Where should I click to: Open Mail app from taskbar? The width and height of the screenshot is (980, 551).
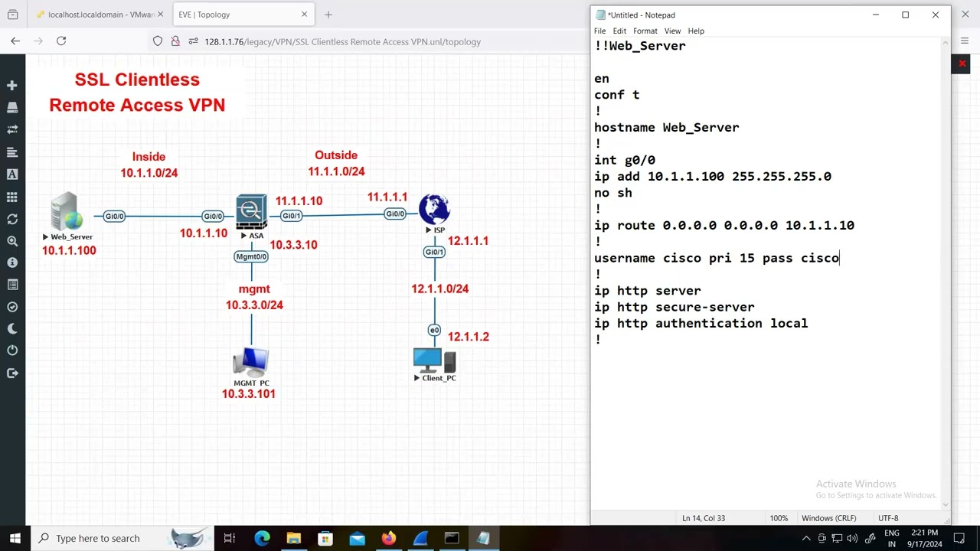357,538
